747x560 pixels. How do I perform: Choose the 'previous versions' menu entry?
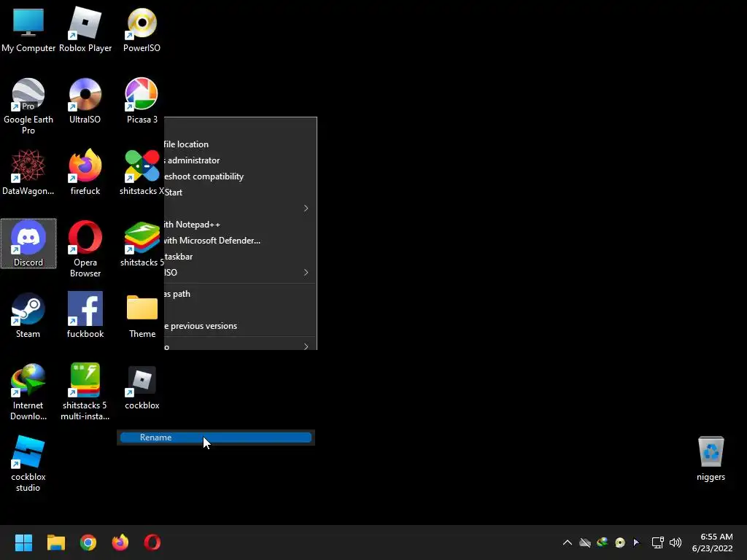click(x=240, y=326)
